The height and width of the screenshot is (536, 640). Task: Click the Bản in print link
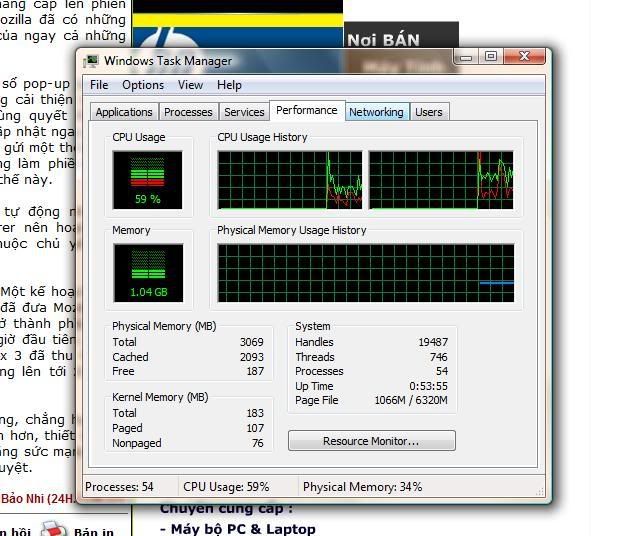[92, 530]
